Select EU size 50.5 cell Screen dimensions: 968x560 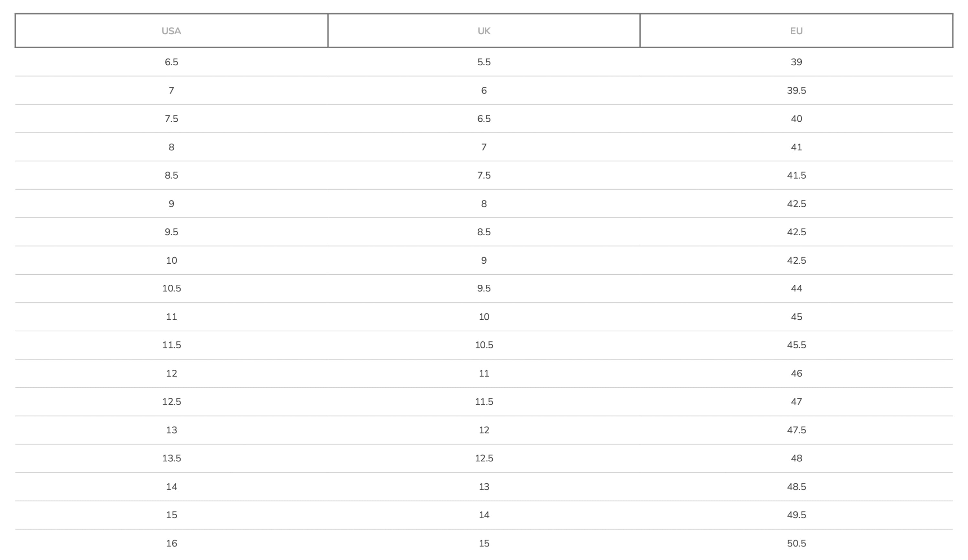[796, 544]
